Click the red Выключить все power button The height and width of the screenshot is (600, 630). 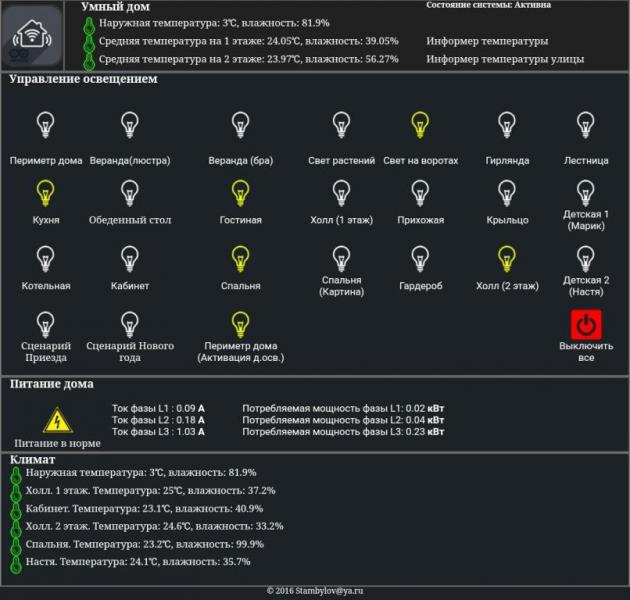pos(586,324)
